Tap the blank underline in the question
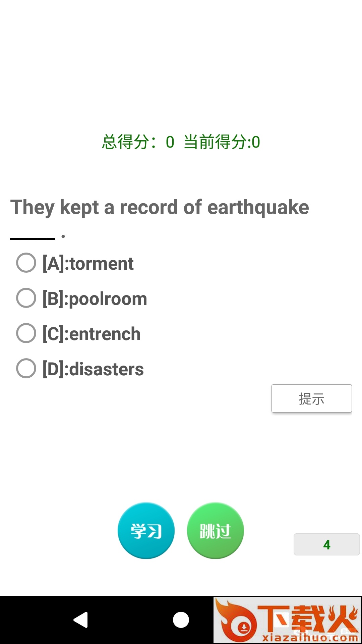Image resolution: width=362 pixels, height=644 pixels. 33,238
